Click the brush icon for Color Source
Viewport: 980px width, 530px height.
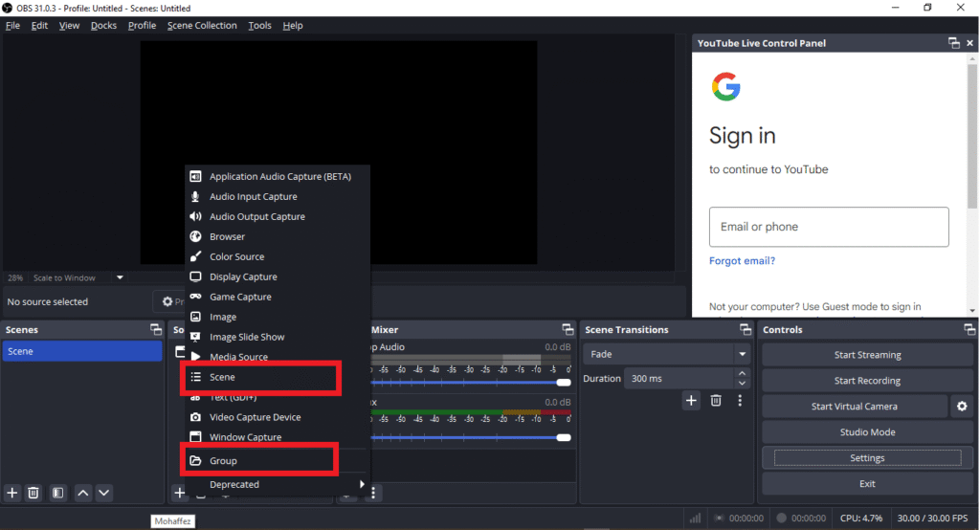coord(195,256)
